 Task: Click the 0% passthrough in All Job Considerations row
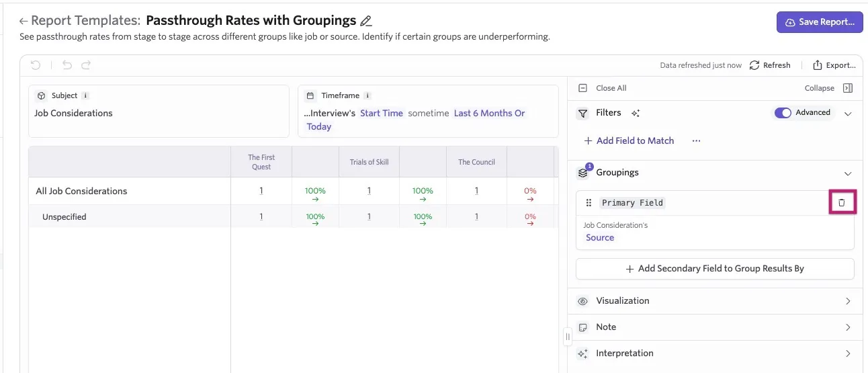coord(530,191)
